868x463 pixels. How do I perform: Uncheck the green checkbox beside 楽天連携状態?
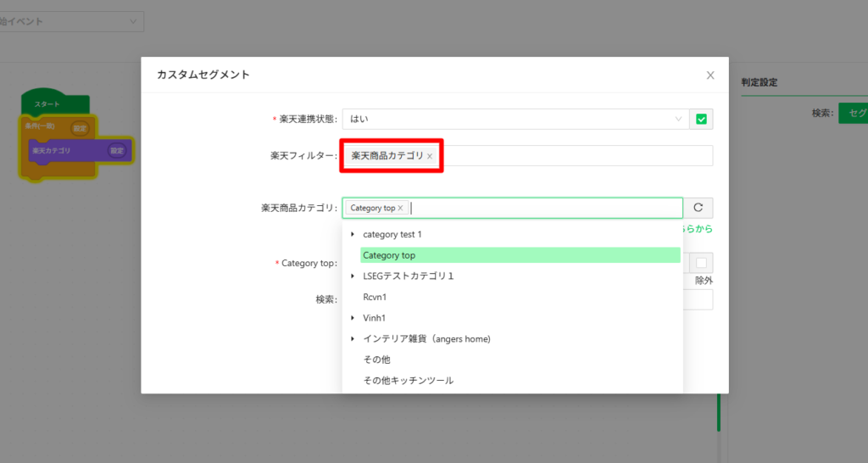click(x=701, y=120)
